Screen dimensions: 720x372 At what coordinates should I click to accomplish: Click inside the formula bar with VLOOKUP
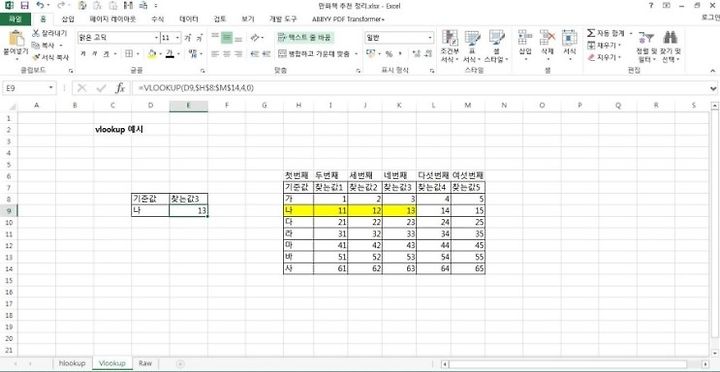pyautogui.click(x=420, y=88)
